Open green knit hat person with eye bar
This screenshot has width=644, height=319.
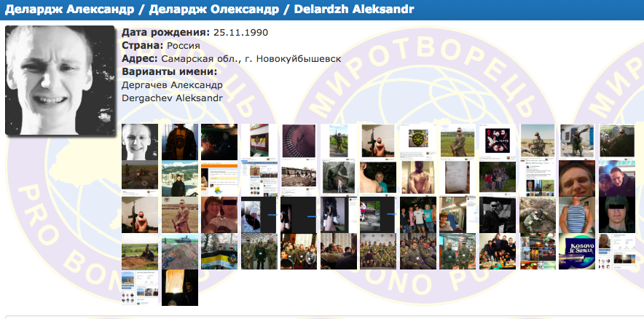pyautogui.click(x=617, y=215)
